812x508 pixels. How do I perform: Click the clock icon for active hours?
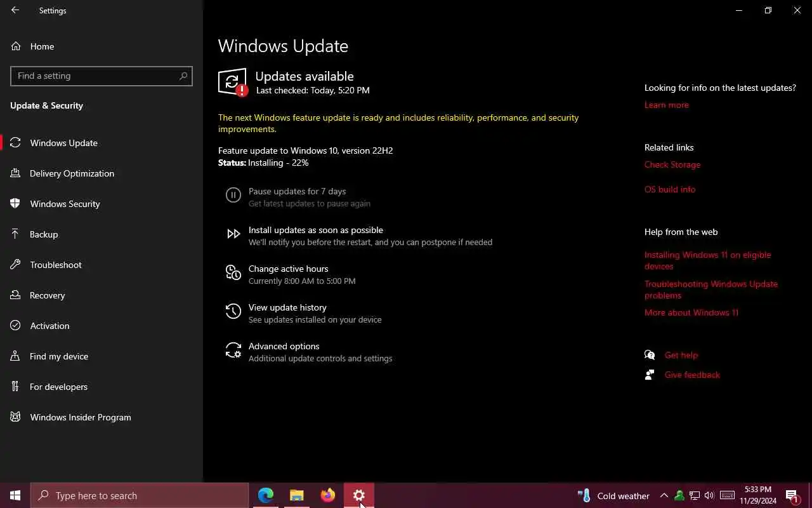click(233, 273)
